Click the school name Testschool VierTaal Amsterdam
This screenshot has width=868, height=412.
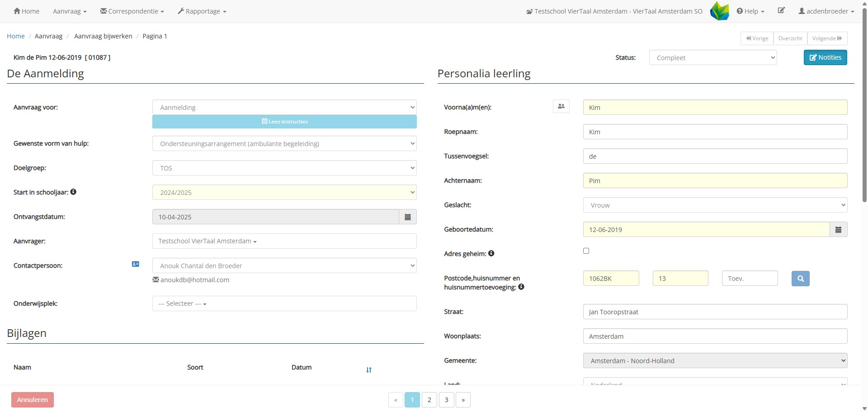tap(614, 11)
